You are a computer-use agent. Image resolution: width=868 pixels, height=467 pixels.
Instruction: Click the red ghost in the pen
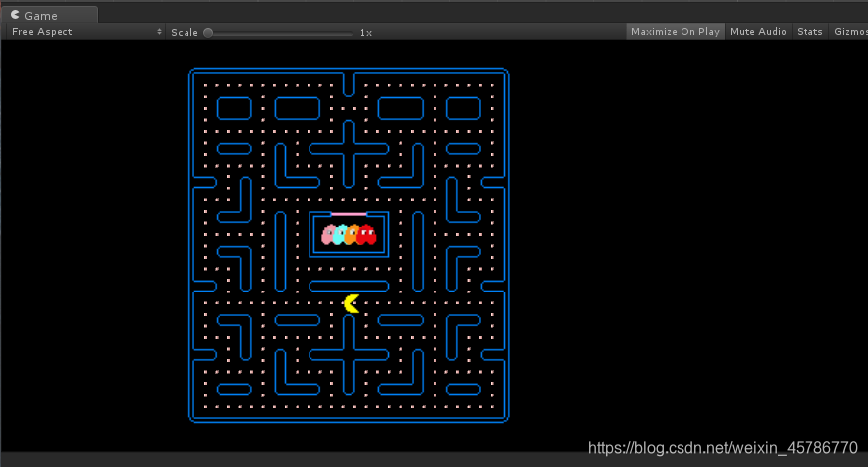[366, 235]
